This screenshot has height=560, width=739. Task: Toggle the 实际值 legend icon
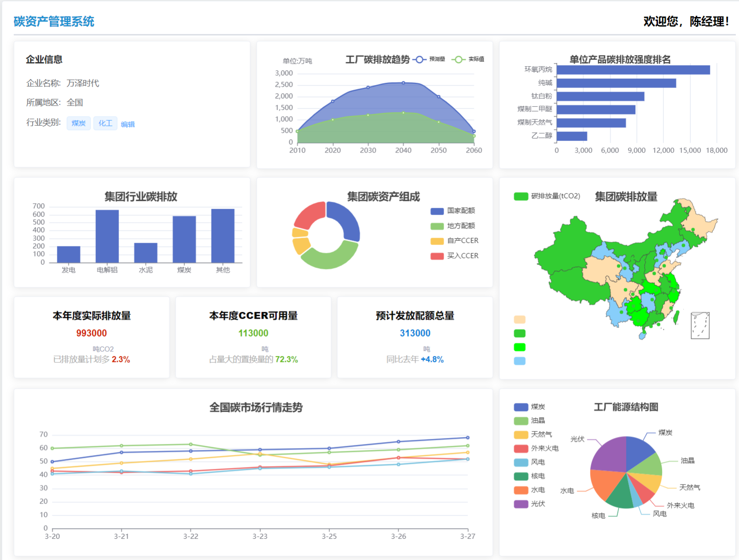458,59
